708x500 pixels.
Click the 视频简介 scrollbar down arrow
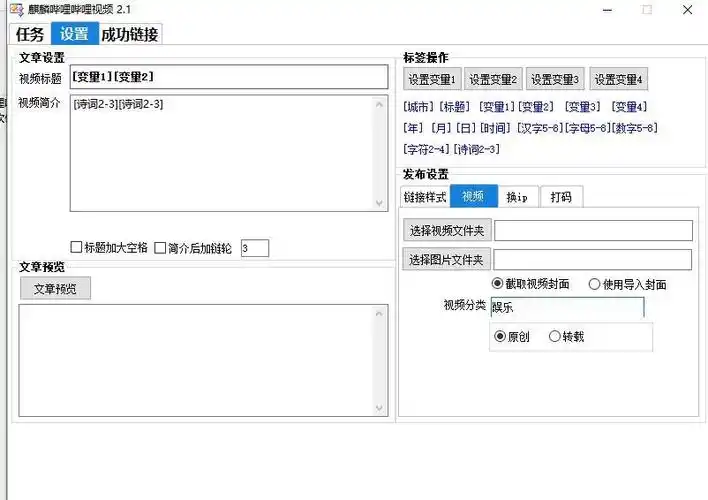(379, 203)
